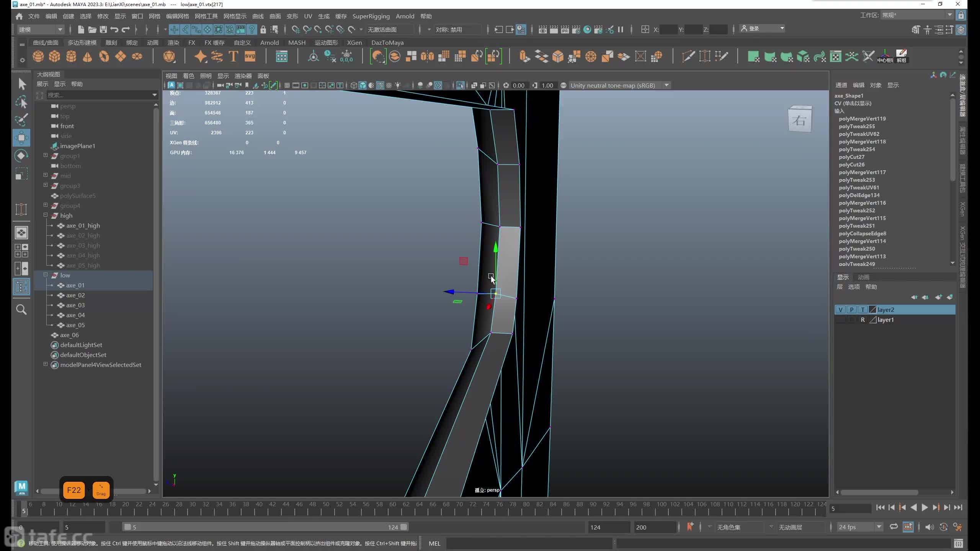The width and height of the screenshot is (980, 551).
Task: Open the 编辑网格 menu
Action: pyautogui.click(x=177, y=16)
